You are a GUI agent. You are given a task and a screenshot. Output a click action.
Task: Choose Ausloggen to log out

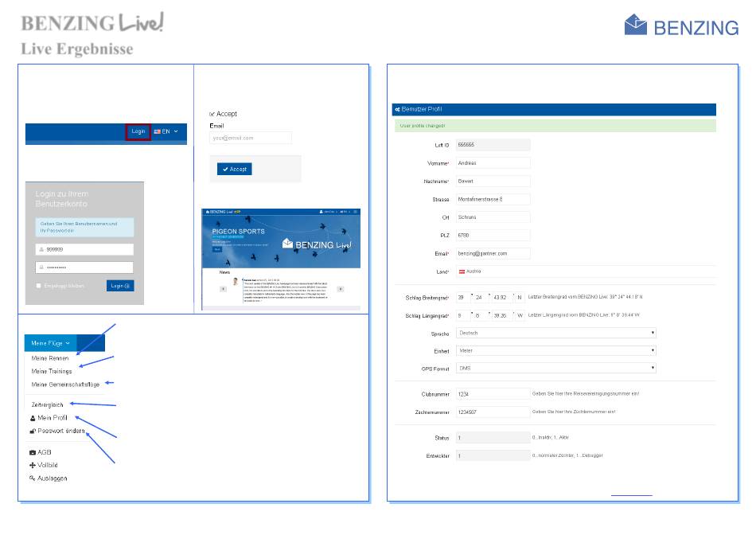53,479
